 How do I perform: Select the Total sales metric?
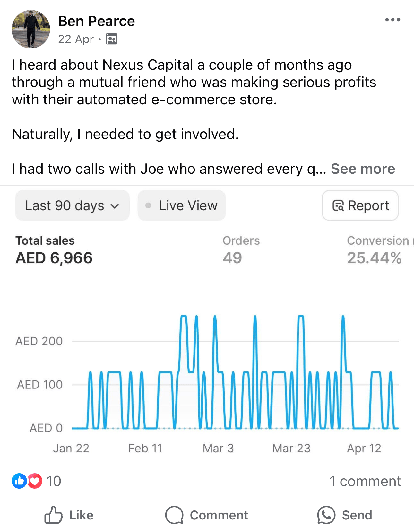pyautogui.click(x=54, y=250)
